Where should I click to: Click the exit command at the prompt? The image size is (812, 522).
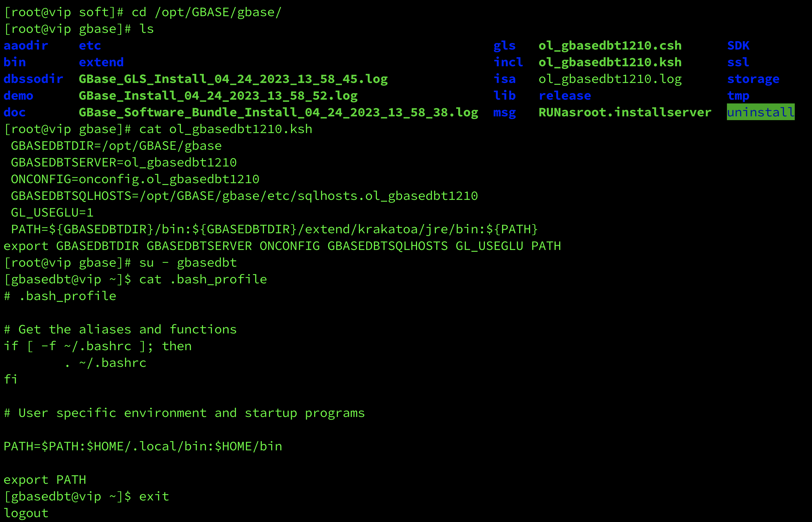coord(154,497)
